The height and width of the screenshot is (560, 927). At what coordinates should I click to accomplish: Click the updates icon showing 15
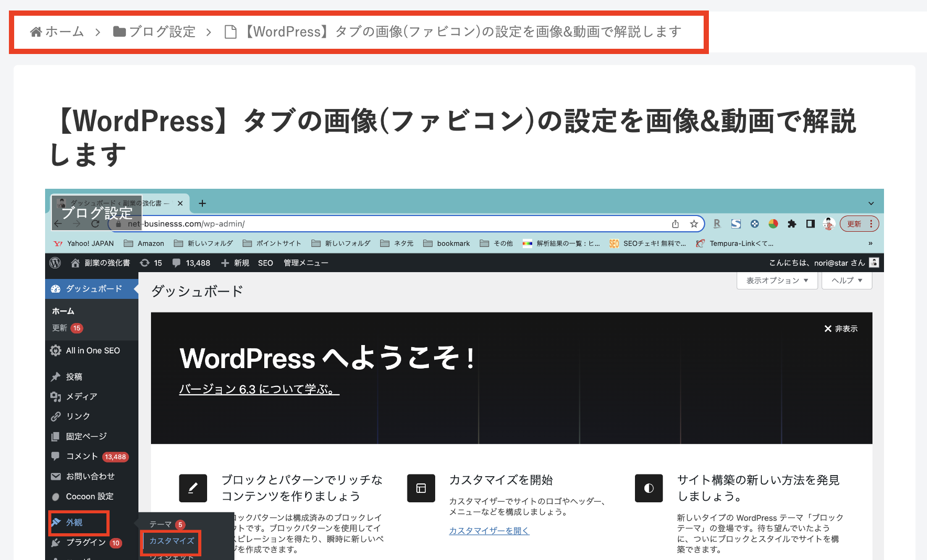click(151, 263)
